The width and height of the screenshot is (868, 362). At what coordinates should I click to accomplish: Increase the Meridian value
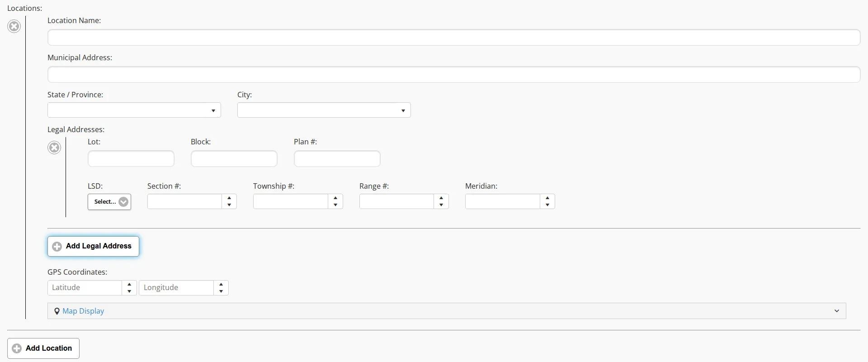click(547, 198)
